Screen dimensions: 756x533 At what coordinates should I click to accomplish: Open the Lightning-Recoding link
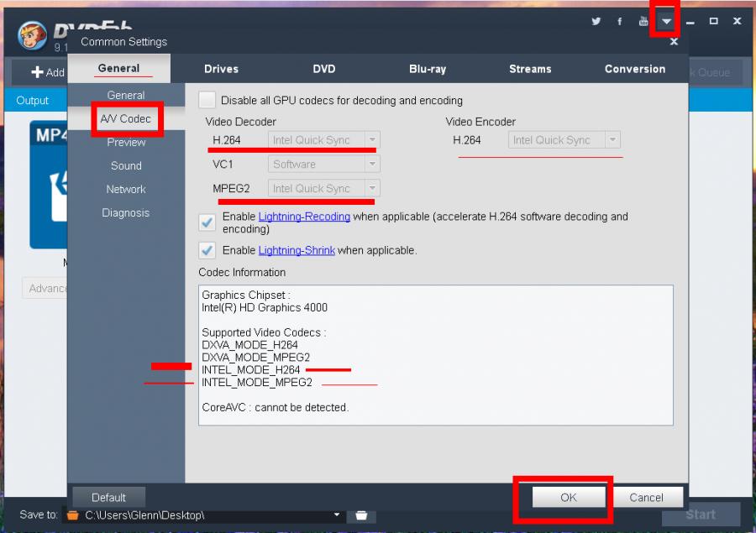click(304, 217)
